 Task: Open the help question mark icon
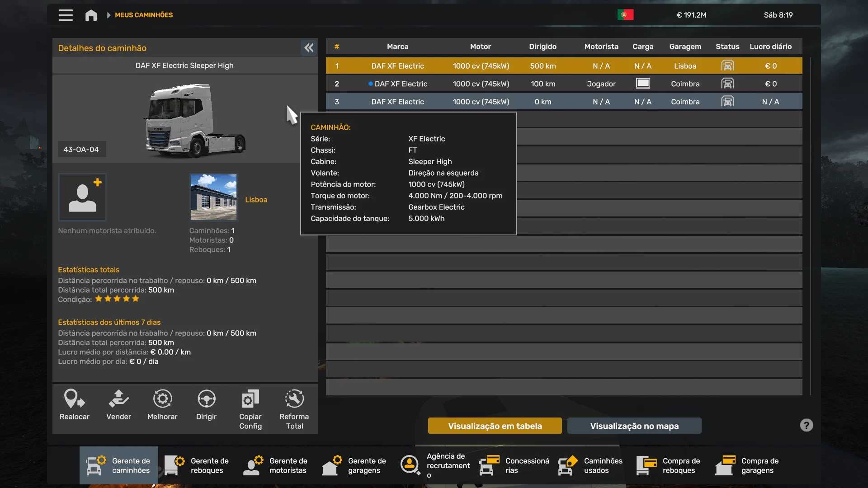click(x=806, y=425)
